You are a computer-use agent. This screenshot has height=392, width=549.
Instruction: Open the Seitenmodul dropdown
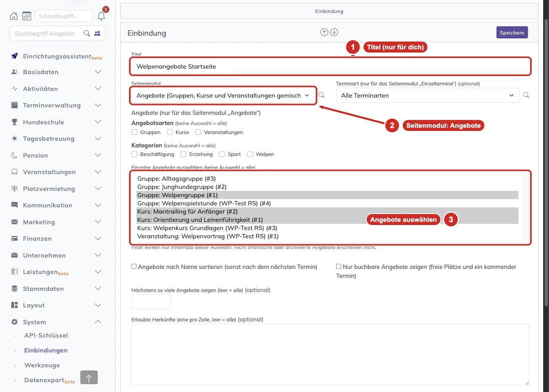[223, 95]
